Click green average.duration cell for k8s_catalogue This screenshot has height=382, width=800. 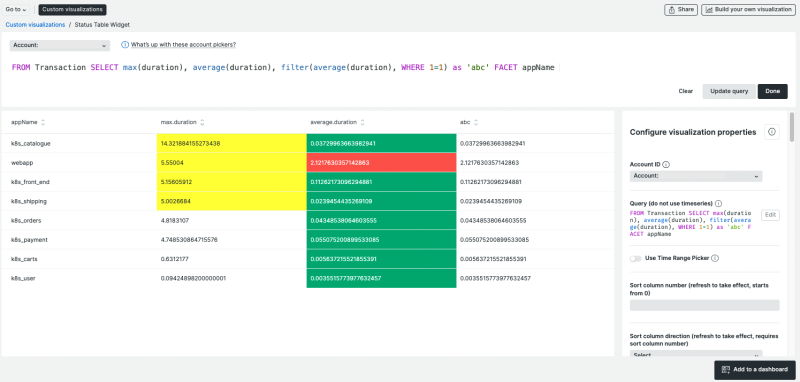pos(381,144)
